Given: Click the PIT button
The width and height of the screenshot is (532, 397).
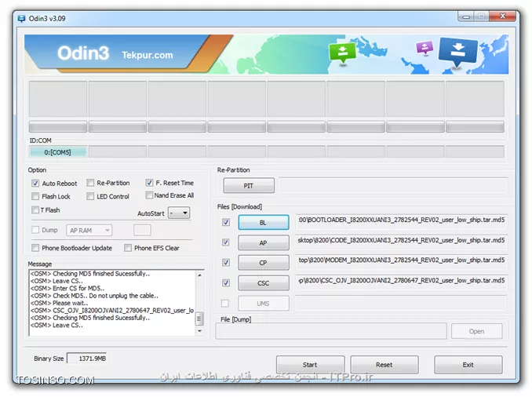Looking at the screenshot, I should pos(249,186).
